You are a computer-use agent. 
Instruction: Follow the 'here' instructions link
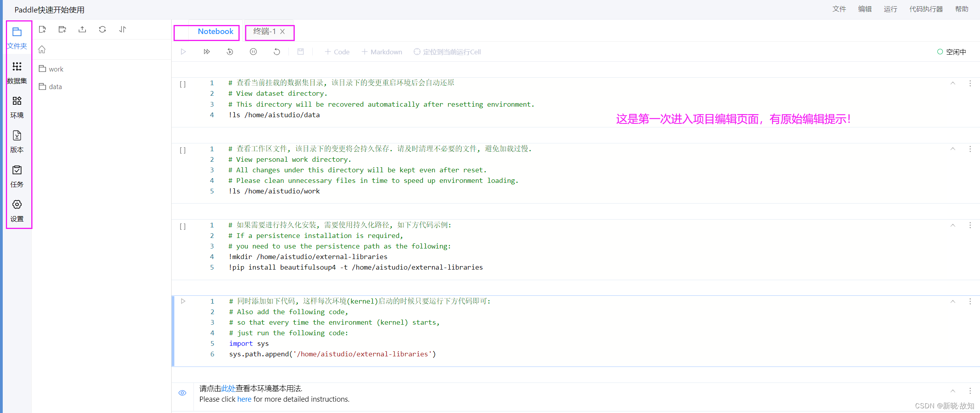click(244, 399)
